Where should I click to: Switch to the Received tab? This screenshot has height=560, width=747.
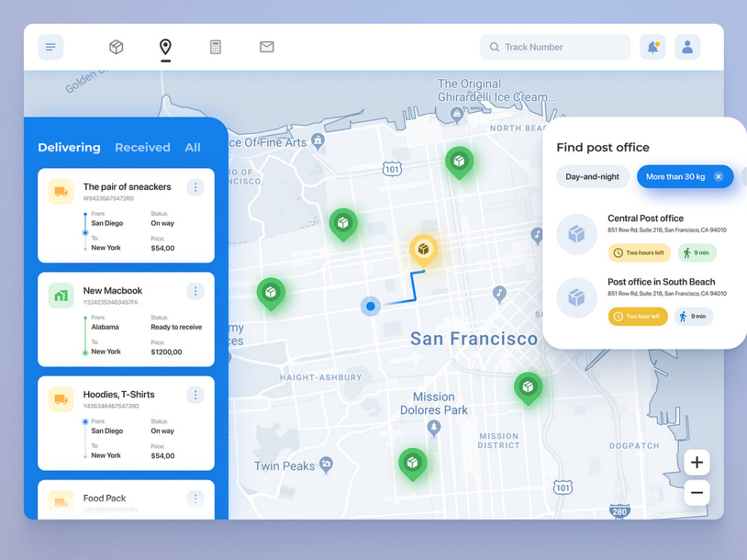[x=143, y=147]
